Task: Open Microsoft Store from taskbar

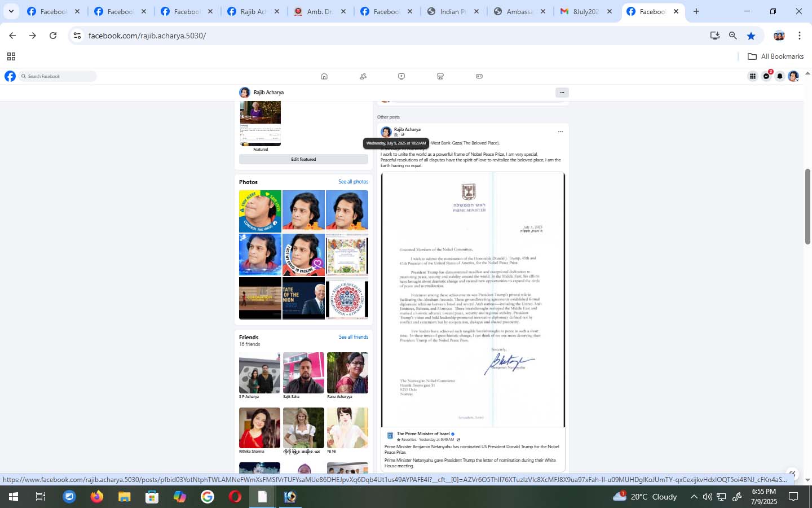Action: point(152,497)
